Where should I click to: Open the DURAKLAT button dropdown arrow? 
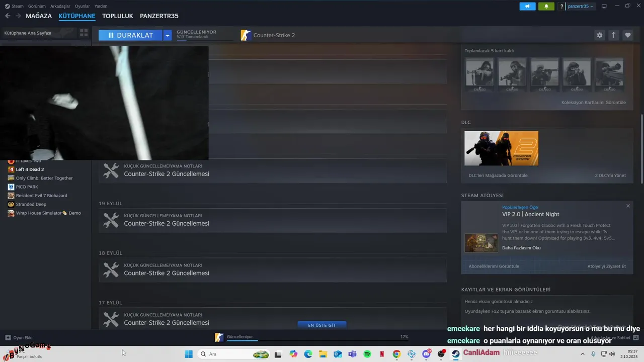pyautogui.click(x=167, y=35)
